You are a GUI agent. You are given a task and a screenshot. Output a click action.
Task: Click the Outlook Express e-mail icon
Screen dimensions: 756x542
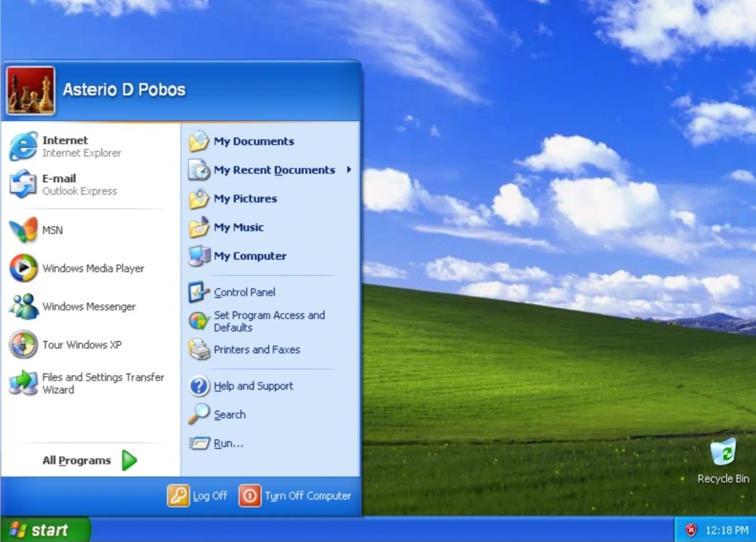tap(23, 184)
